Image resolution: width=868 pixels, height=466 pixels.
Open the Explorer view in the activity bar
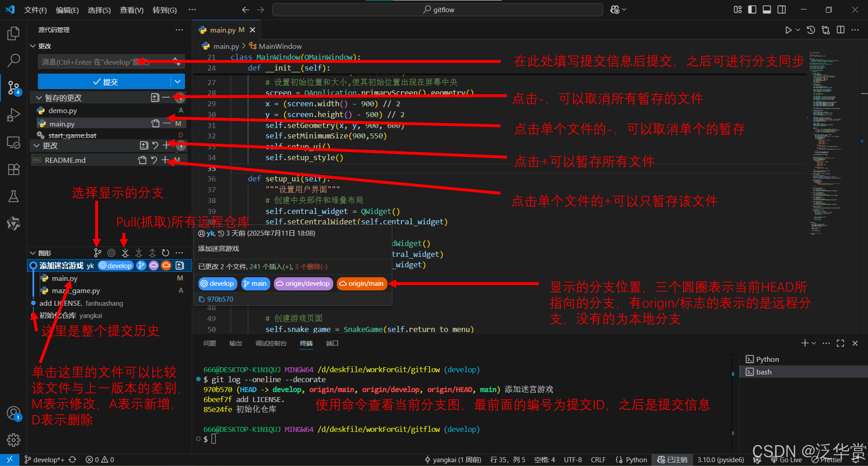13,33
